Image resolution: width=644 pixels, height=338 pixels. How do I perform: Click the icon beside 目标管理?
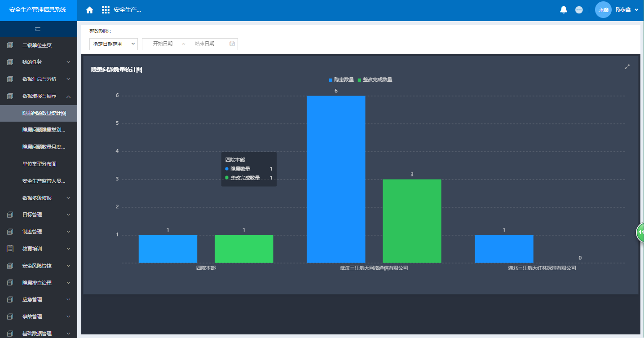pos(10,215)
